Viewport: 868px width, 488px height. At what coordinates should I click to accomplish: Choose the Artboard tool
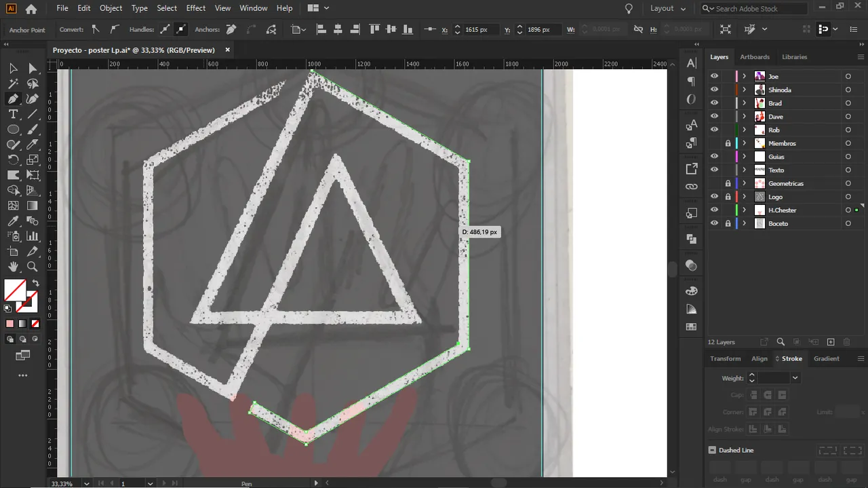coord(13,252)
